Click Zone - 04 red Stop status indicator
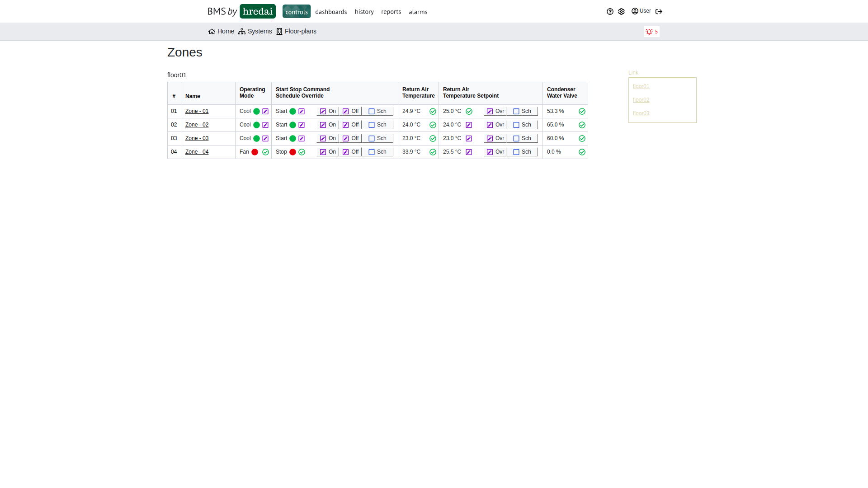 coord(292,152)
